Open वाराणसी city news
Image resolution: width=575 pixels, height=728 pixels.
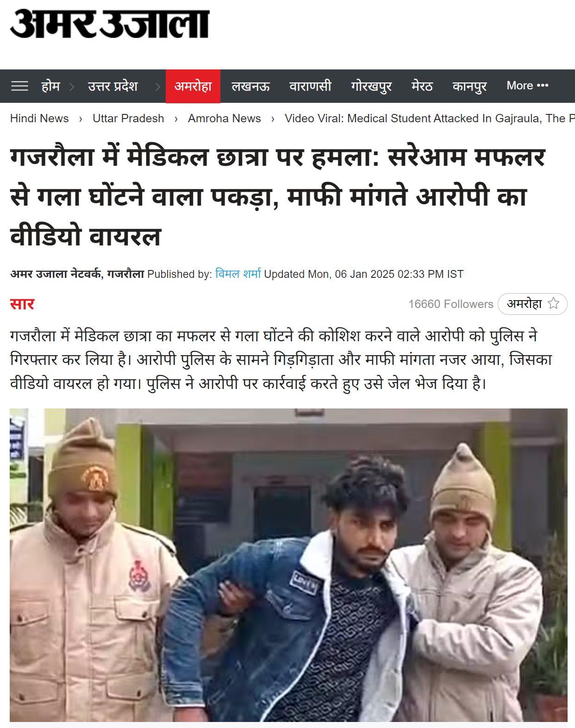tap(310, 86)
